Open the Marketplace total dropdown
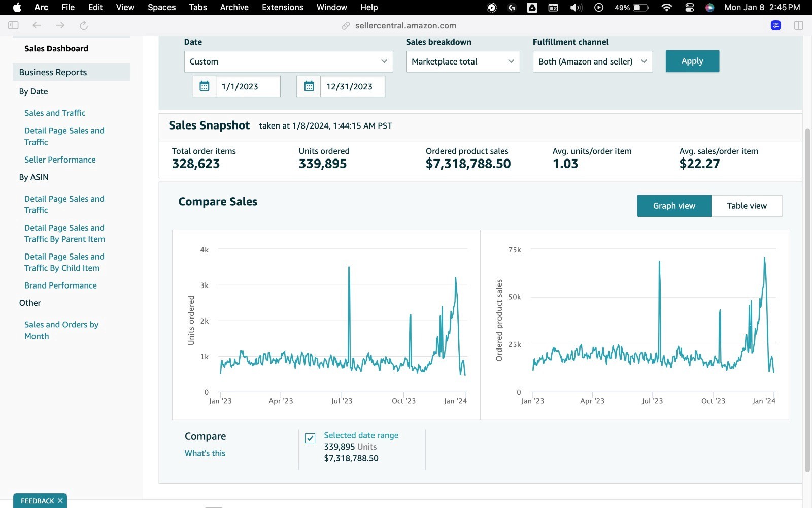 [463, 61]
